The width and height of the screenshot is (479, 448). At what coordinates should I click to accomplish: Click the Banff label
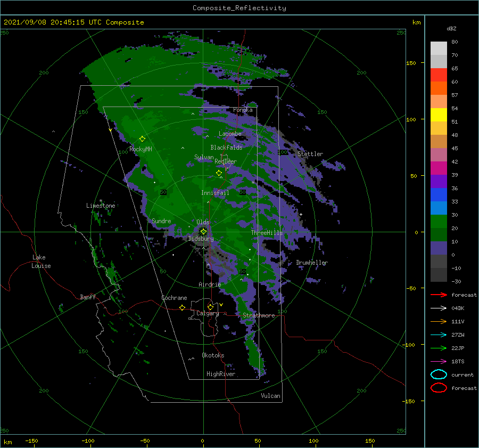(x=88, y=297)
